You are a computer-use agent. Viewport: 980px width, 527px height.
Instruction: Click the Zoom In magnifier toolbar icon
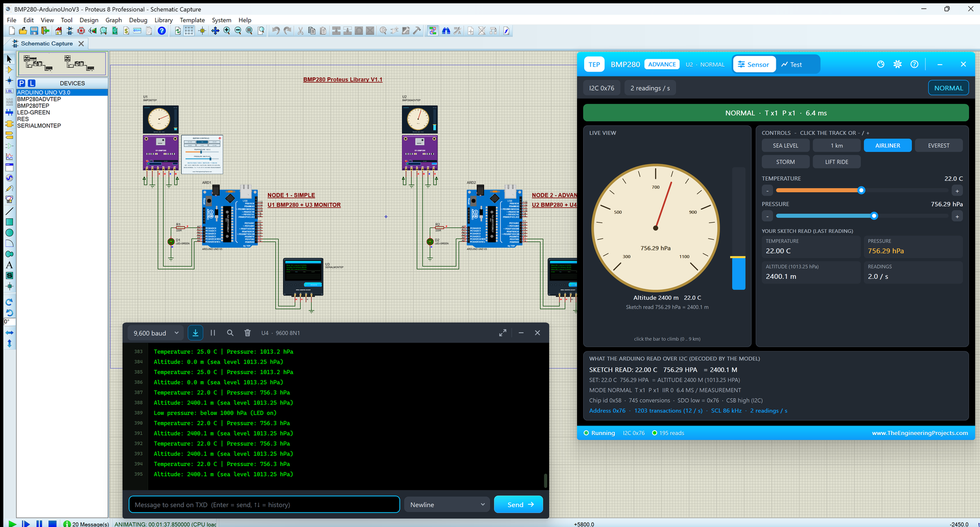226,31
